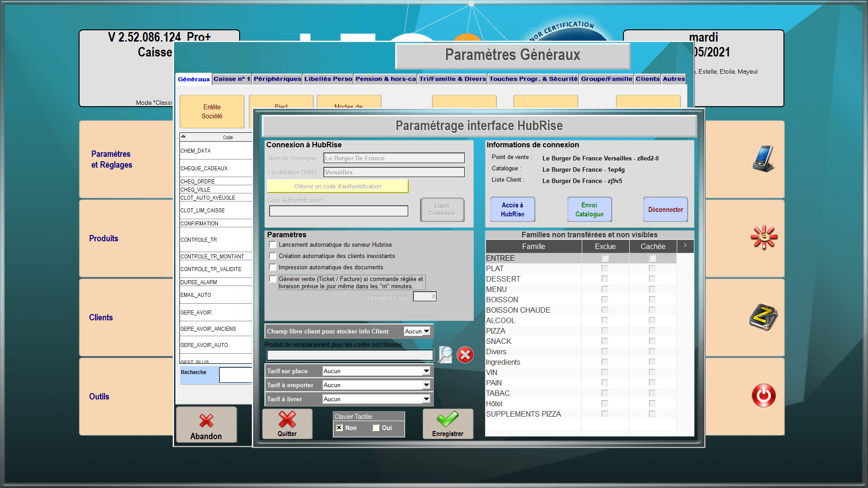Click the Abandon button in Paramètres Généraux

tap(206, 425)
